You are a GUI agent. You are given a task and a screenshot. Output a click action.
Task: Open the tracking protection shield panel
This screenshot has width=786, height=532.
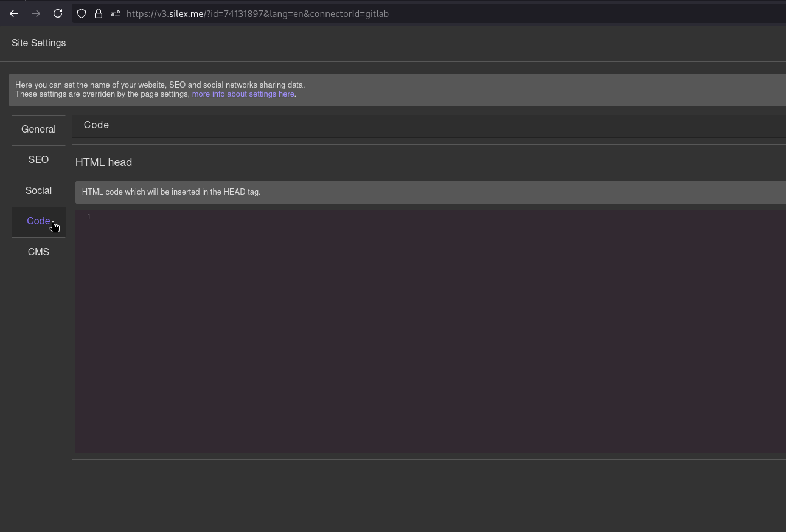click(x=81, y=13)
